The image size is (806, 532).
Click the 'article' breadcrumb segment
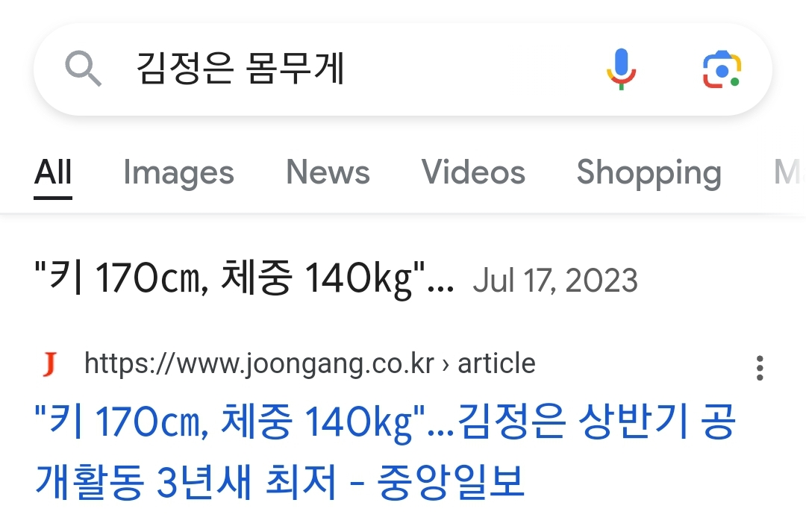click(496, 364)
